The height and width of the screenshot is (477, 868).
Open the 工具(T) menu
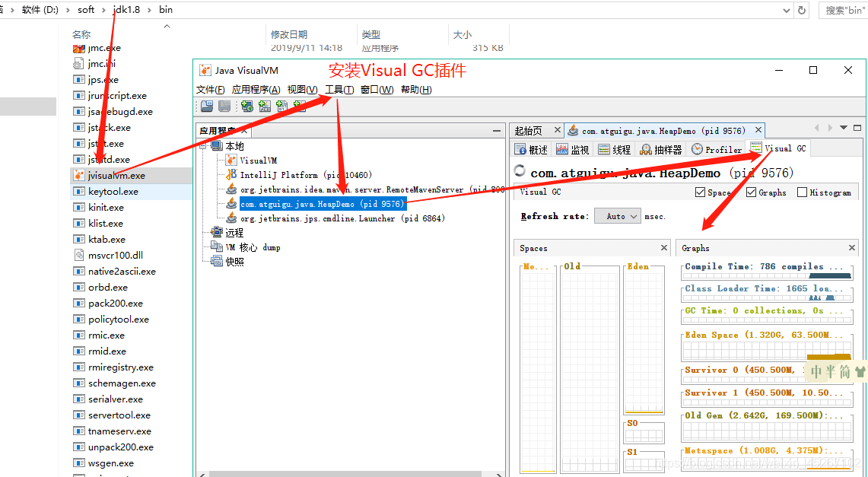(339, 90)
